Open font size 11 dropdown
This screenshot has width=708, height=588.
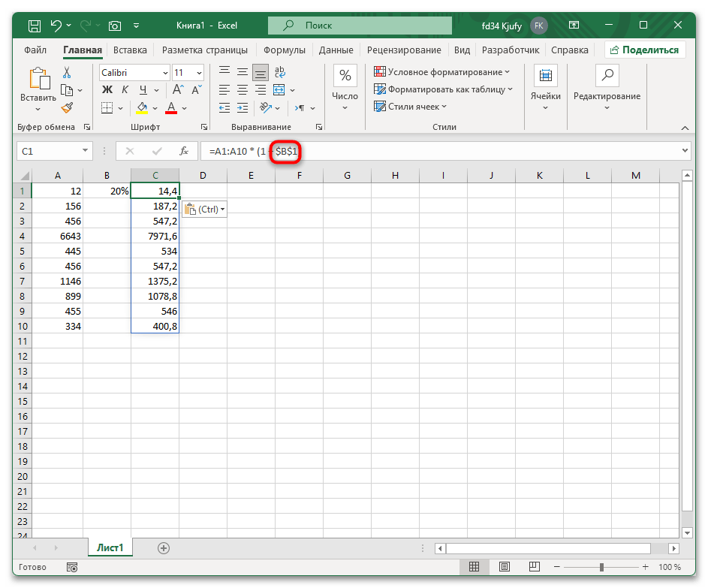pos(199,73)
